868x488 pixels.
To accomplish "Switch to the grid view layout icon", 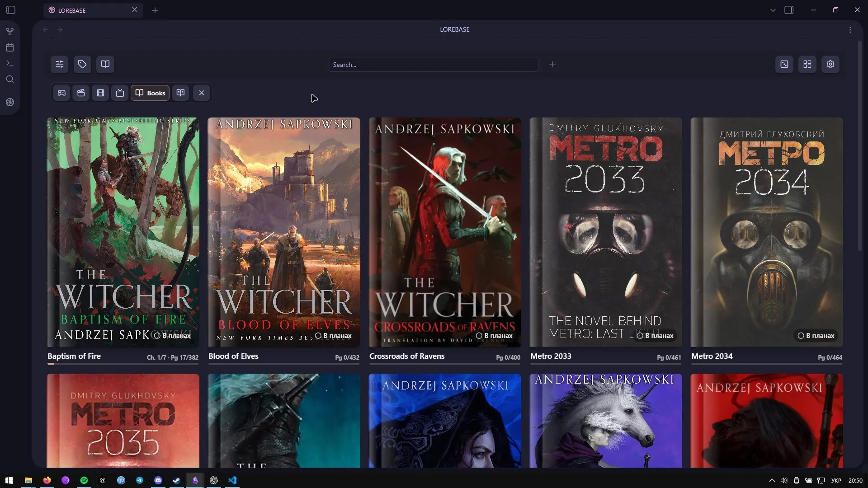I will 807,64.
